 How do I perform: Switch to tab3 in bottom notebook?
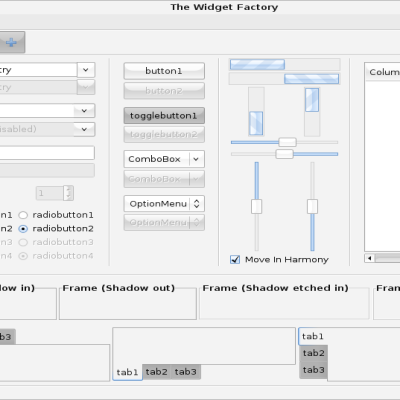tap(186, 372)
